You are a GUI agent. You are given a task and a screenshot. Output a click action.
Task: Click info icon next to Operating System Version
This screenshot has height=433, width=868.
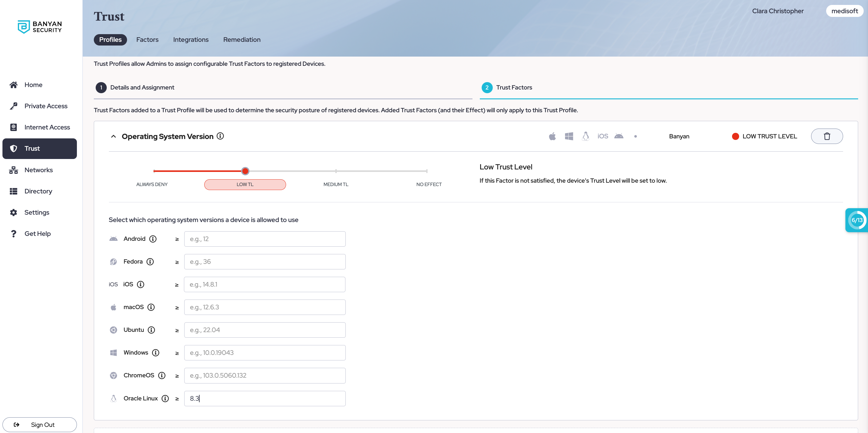[x=220, y=136]
